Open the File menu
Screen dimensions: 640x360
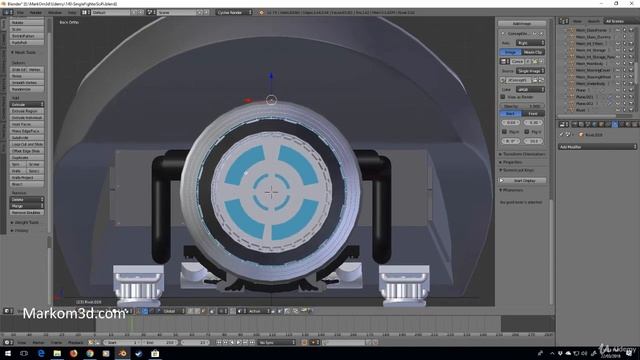pos(20,12)
